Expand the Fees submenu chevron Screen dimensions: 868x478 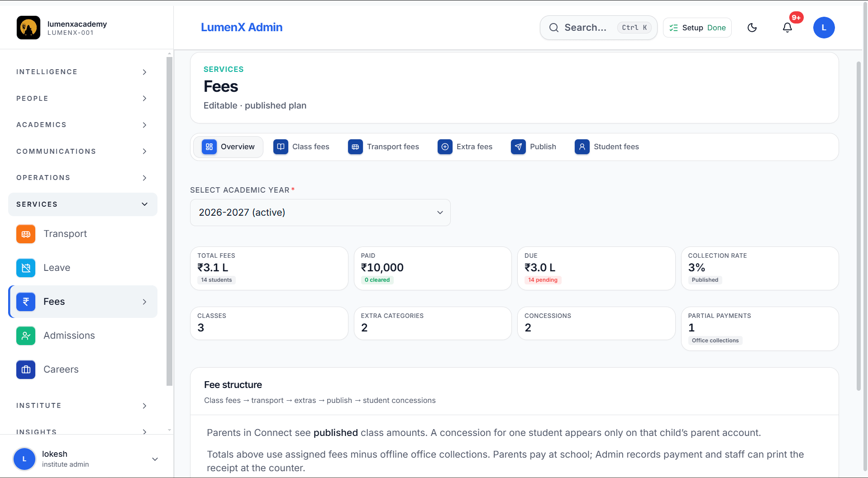(x=144, y=302)
